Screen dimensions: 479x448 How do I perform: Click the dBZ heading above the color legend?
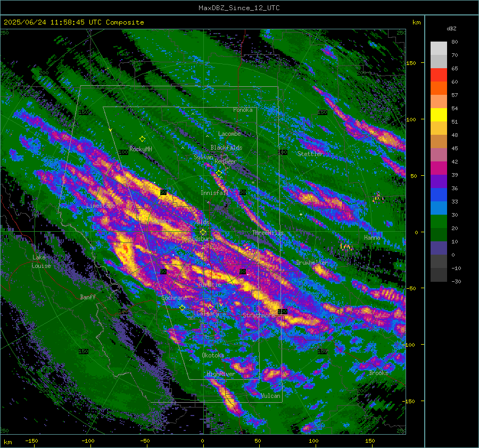pyautogui.click(x=451, y=29)
